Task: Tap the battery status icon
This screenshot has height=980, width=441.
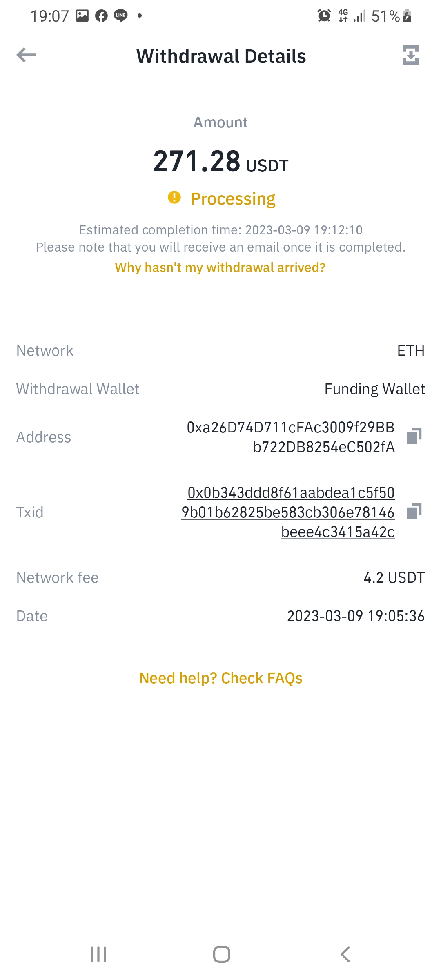Action: pos(407,16)
